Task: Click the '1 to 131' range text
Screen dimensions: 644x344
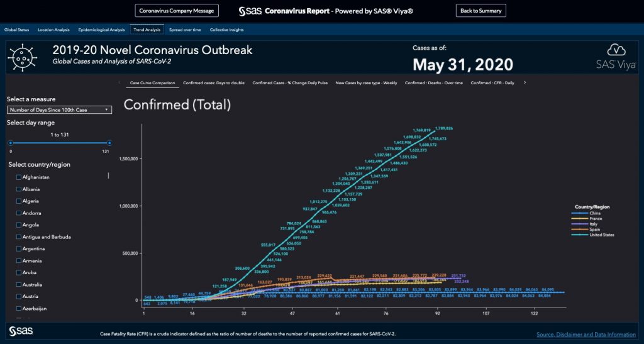Action: pos(60,135)
